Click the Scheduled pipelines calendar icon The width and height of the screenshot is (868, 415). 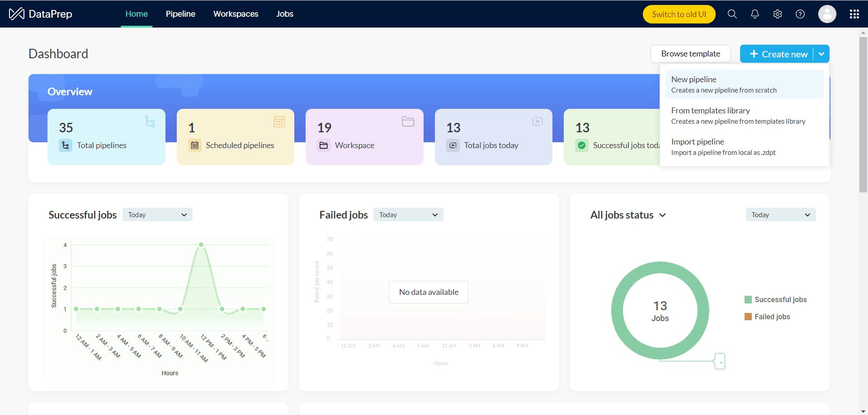pos(194,145)
